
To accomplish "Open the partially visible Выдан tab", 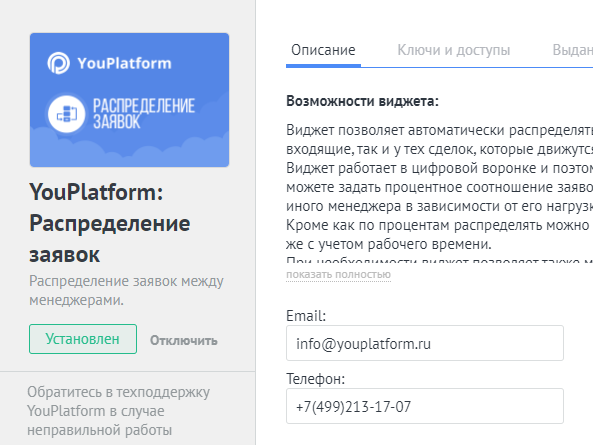I will click(572, 50).
